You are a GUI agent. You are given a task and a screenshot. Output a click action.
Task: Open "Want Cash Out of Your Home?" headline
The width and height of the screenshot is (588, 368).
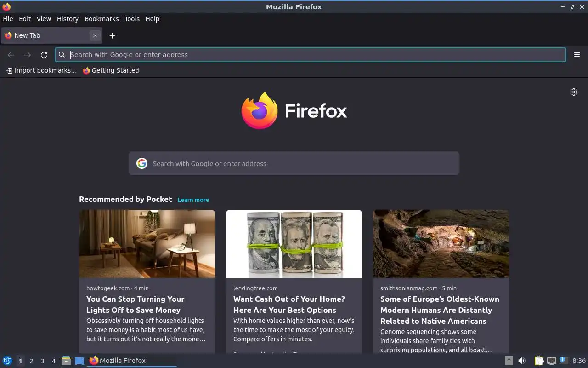tap(289, 305)
